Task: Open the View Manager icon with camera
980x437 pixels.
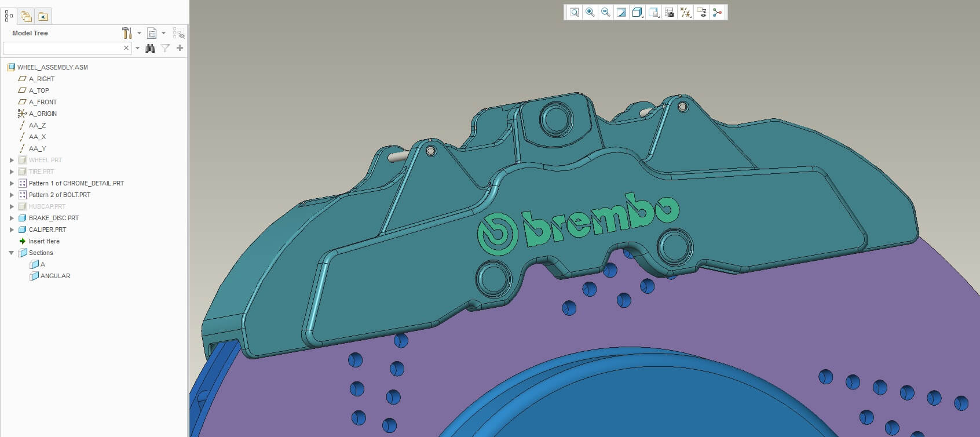Action: (670, 12)
